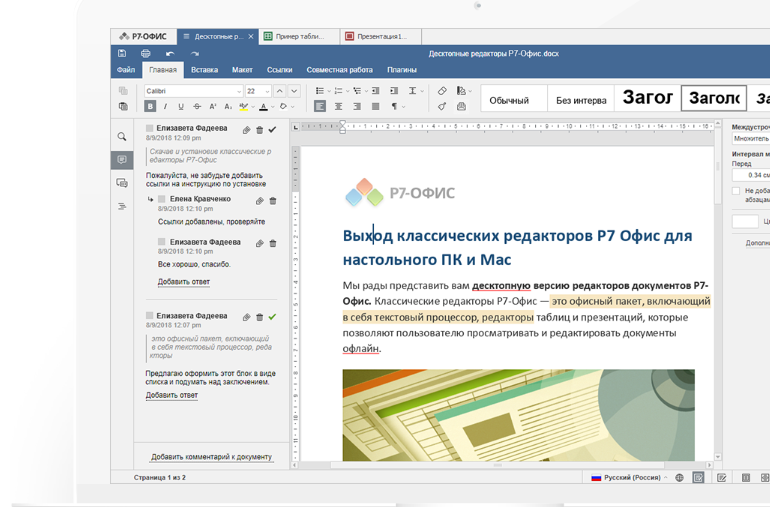Apply strikethrough formatting
The image size is (770, 507).
[x=197, y=106]
